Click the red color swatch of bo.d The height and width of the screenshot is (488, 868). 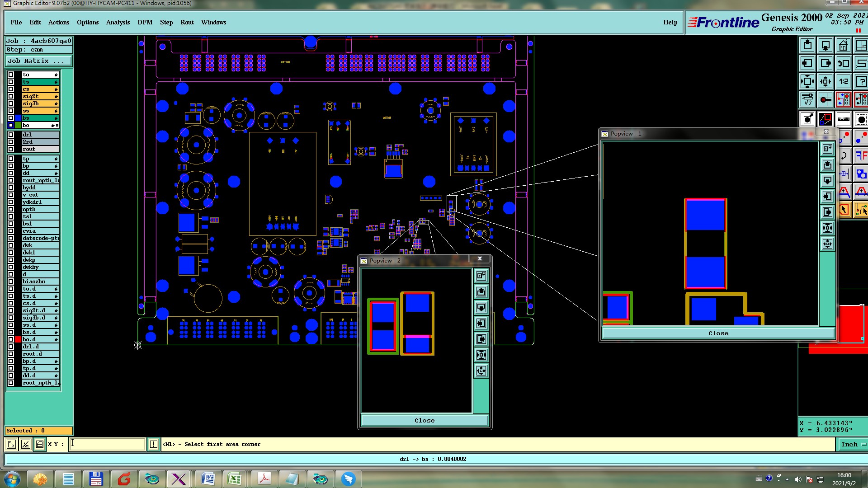(18, 339)
